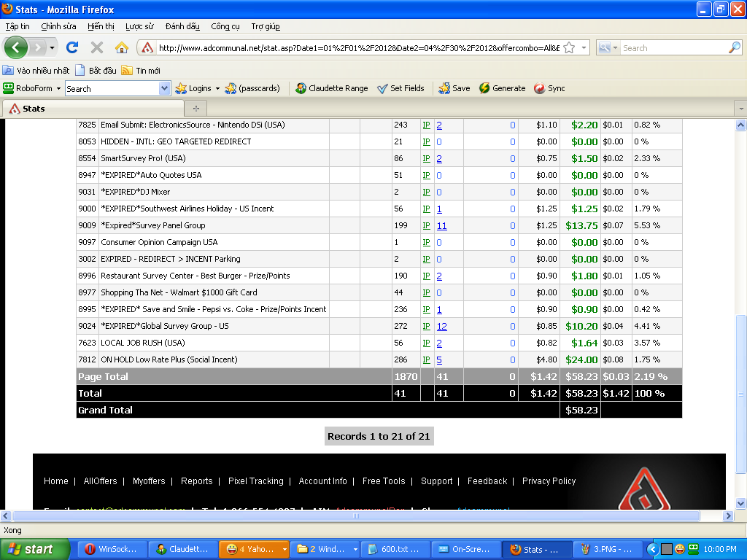Click the Logins icon in RoboForm toolbar

[x=181, y=88]
